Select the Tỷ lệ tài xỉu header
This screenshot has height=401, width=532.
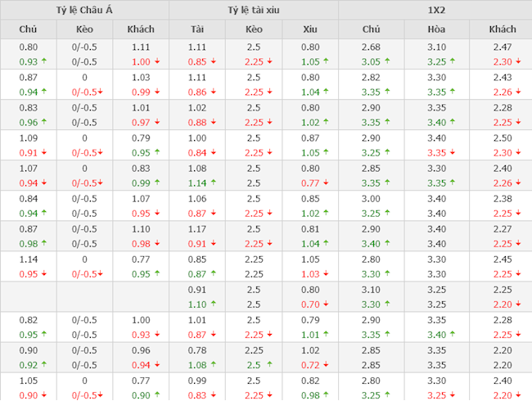[253, 11]
